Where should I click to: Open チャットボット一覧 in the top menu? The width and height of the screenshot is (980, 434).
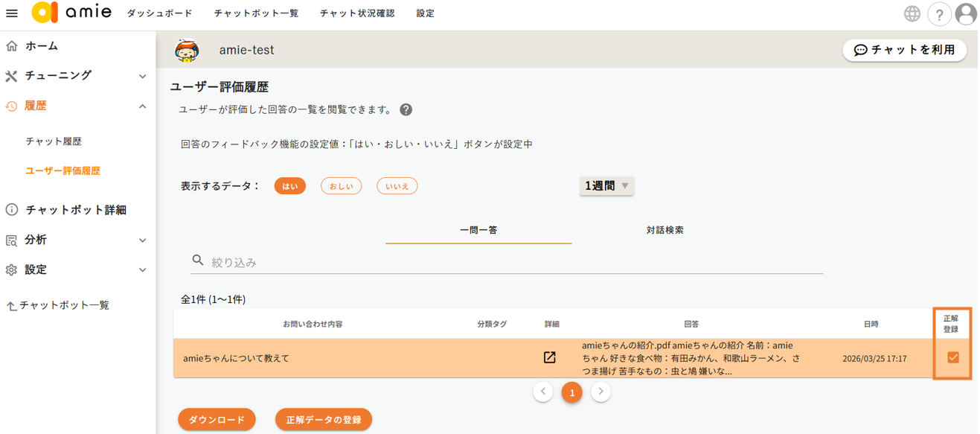point(256,13)
